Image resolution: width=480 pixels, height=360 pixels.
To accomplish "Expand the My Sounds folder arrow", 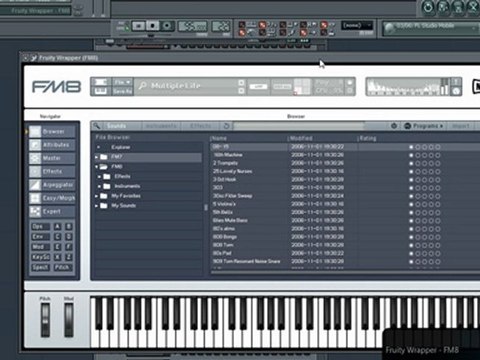I will pyautogui.click(x=96, y=206).
